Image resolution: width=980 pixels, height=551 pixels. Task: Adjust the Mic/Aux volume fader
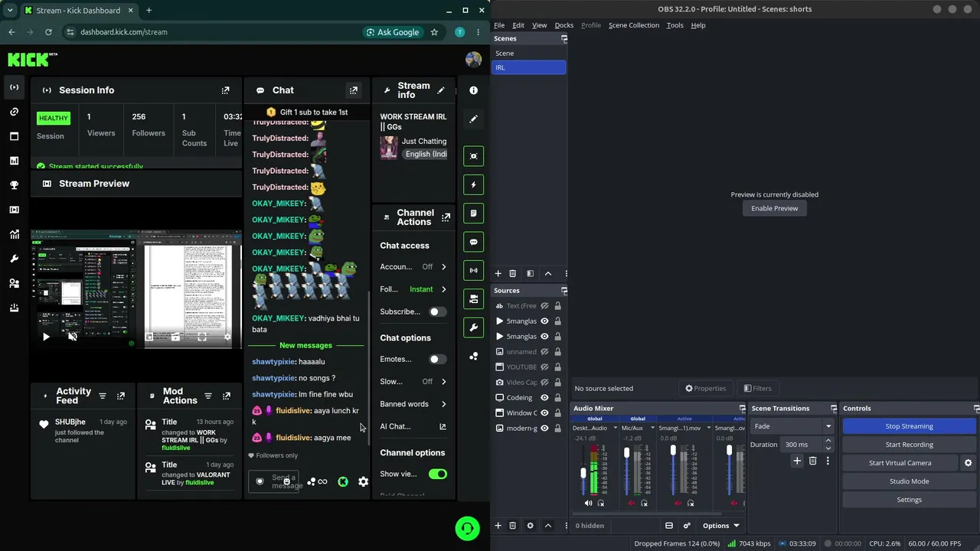pyautogui.click(x=626, y=453)
